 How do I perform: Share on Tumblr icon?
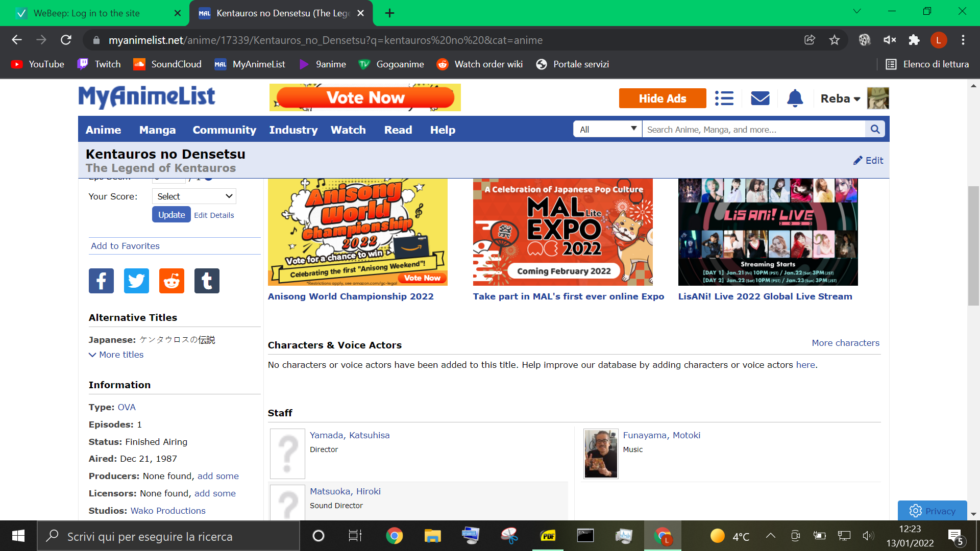point(207,281)
